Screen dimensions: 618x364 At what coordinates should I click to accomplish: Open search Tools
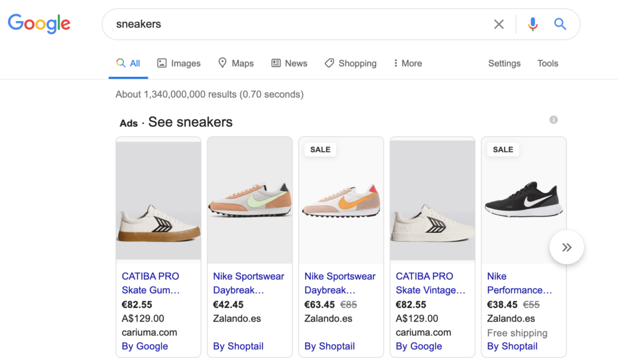click(547, 63)
